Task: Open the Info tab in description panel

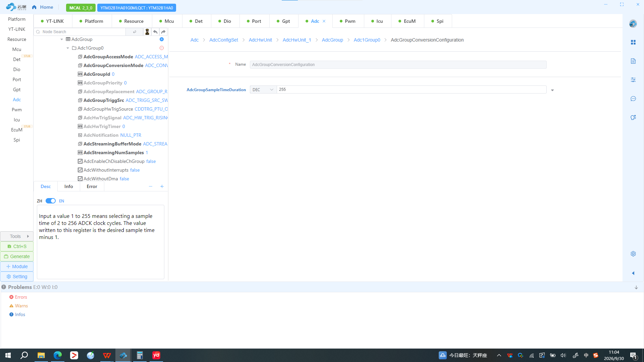Action: (x=69, y=186)
